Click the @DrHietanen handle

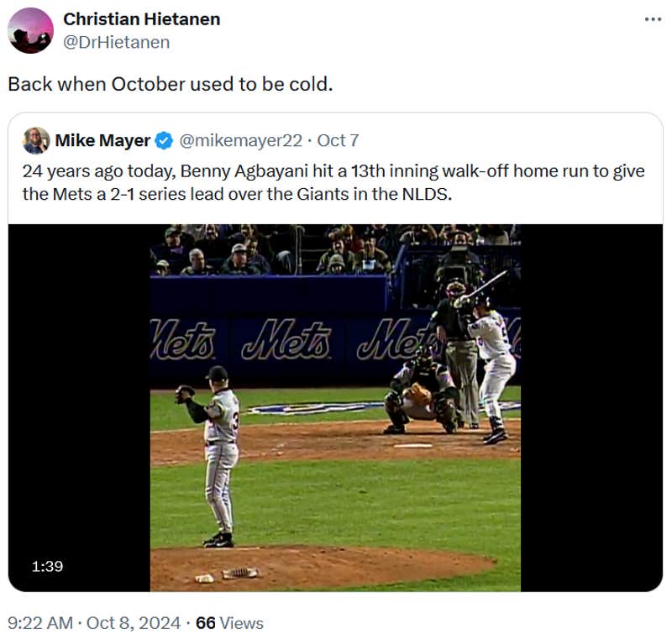click(117, 42)
